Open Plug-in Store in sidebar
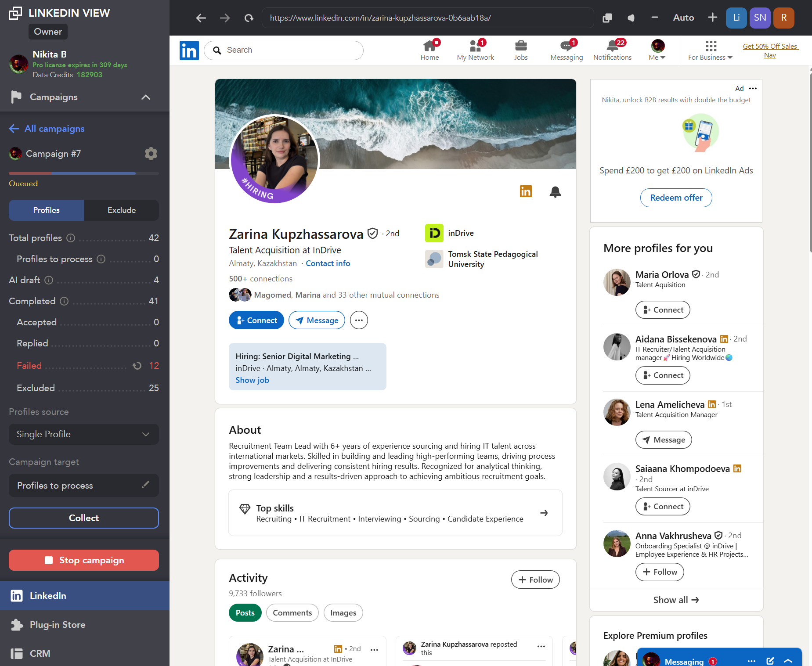 (x=85, y=625)
